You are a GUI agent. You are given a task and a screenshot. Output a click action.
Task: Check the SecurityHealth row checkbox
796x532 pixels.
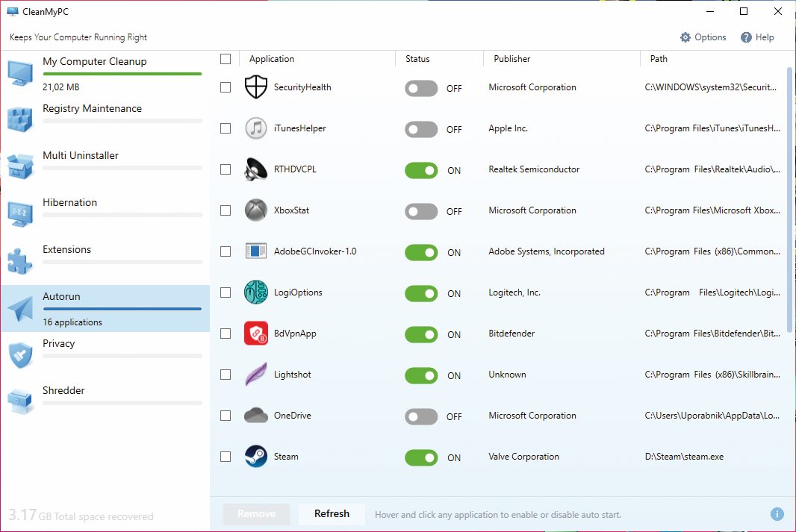226,87
